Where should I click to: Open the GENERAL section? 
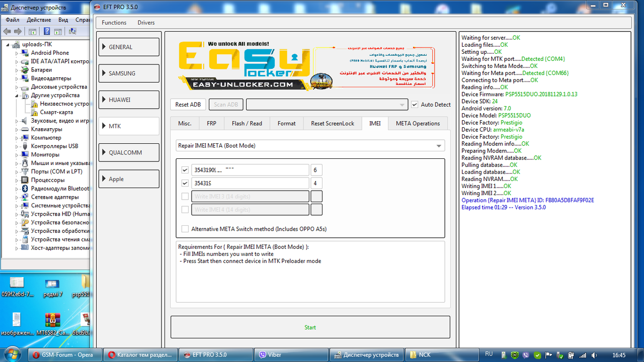[129, 47]
